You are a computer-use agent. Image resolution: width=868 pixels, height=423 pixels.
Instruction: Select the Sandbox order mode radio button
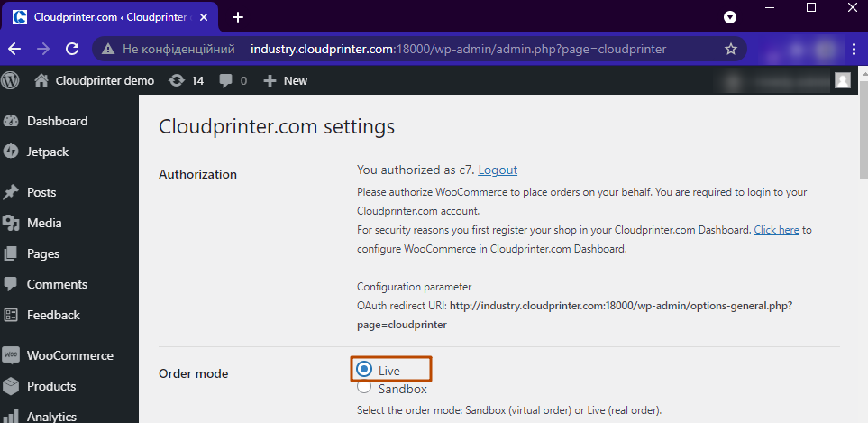364,386
